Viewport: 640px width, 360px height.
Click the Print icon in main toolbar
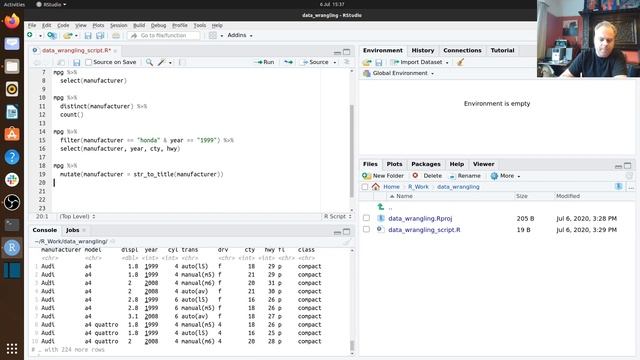tap(116, 36)
